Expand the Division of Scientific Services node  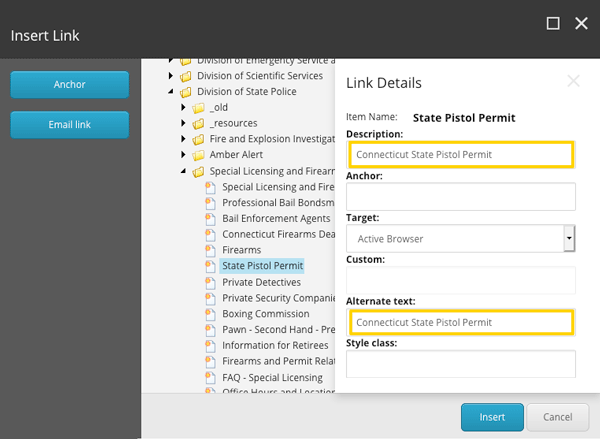171,76
